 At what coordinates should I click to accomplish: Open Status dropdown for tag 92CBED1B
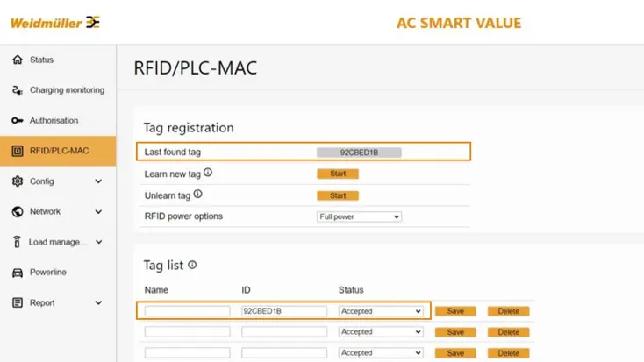coord(381,310)
